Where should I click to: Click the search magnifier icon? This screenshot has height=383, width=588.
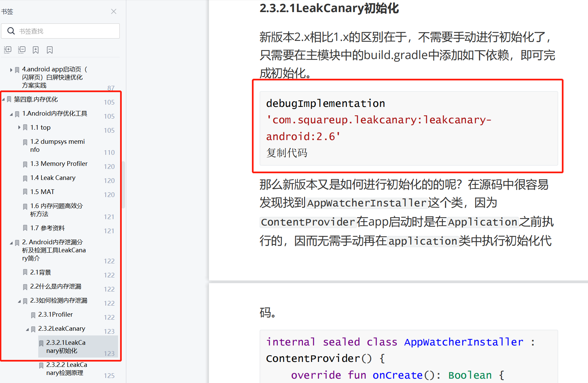click(11, 31)
